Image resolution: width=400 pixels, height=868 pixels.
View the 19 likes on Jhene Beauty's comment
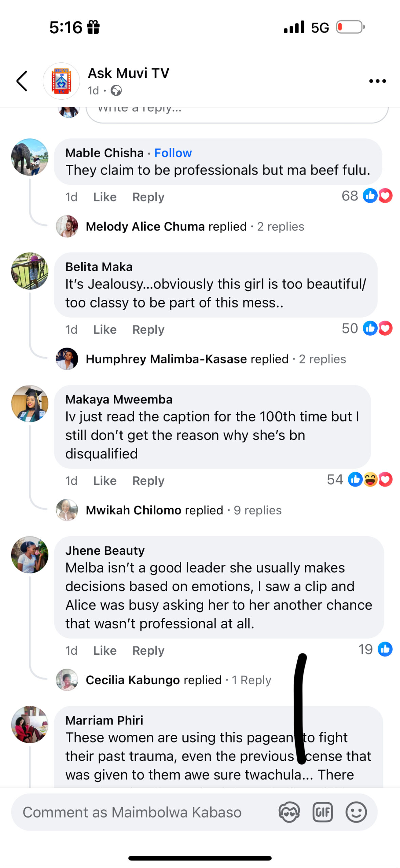375,650
